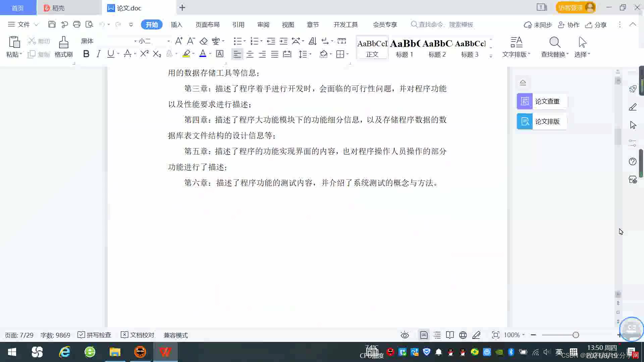The width and height of the screenshot is (644, 362).
Task: Switch to 页面布局 (Page Layout) tab
Action: click(x=207, y=24)
